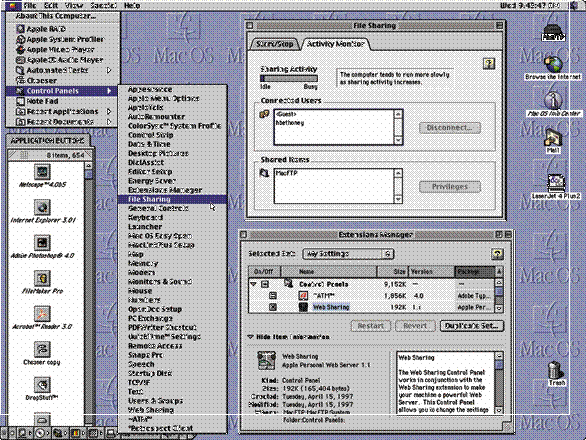
Task: Click the ~ATM icon in the Extensions Manager list
Action: (303, 296)
